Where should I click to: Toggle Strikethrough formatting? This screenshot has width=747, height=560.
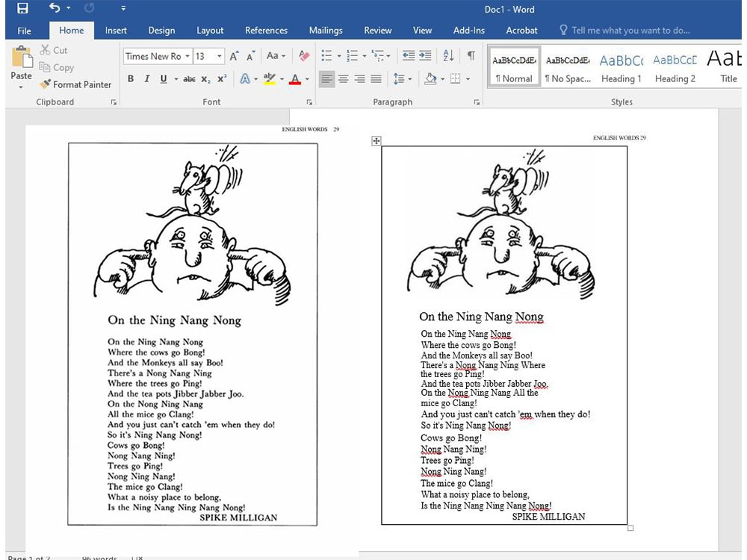coord(189,79)
